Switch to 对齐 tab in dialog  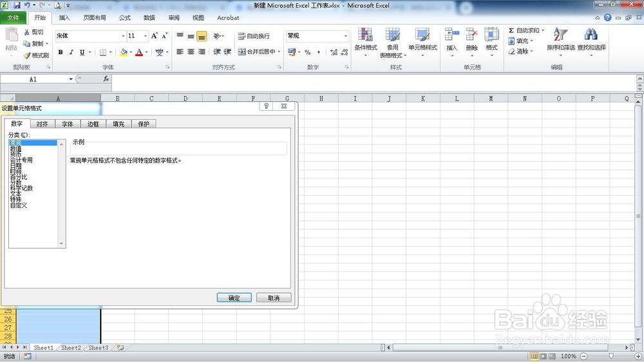click(42, 124)
